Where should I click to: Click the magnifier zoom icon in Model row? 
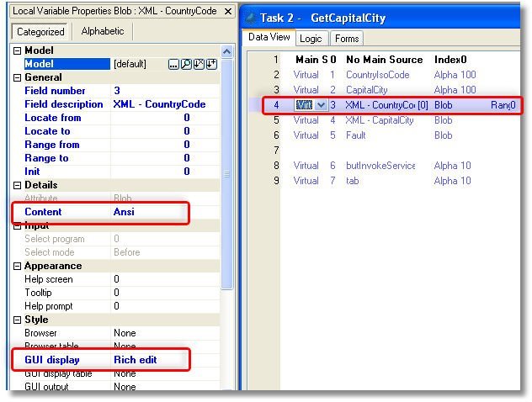185,64
